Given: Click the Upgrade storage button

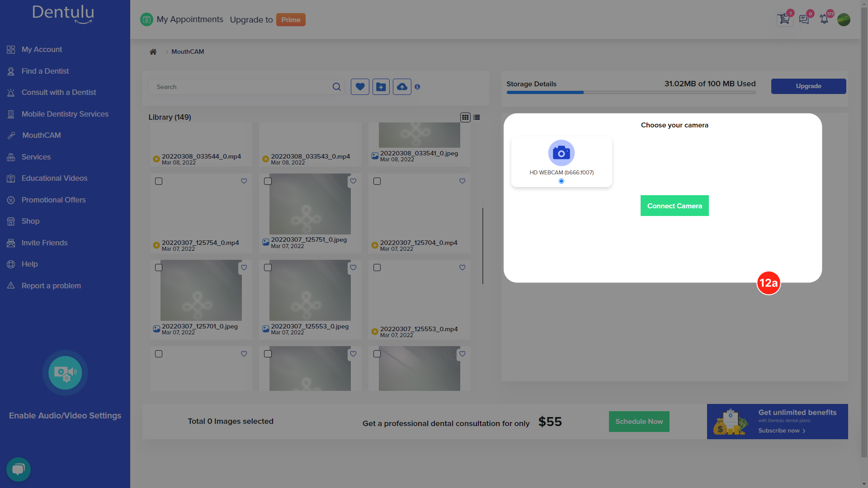Looking at the screenshot, I should (x=808, y=86).
